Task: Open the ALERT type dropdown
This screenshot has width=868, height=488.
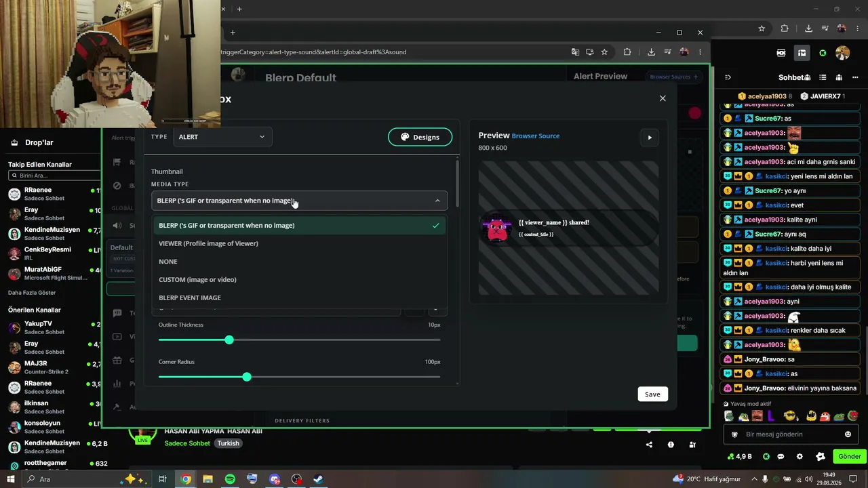Action: [x=222, y=137]
